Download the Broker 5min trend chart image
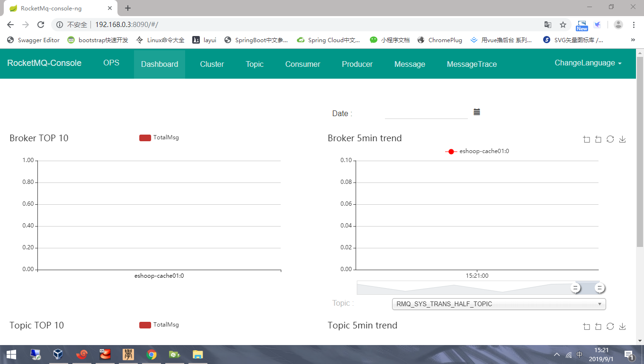 623,139
